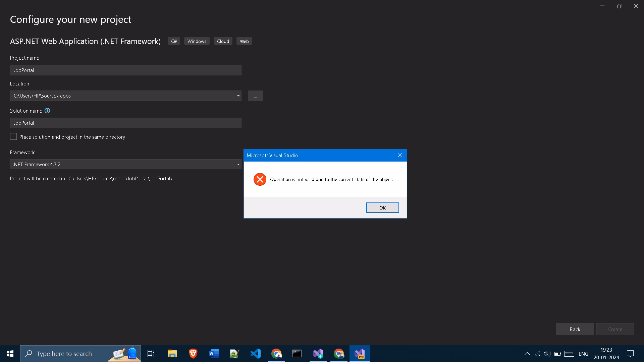Launch the Brave browser from taskbar
Screen dimensions: 644x362
pyautogui.click(x=193, y=353)
